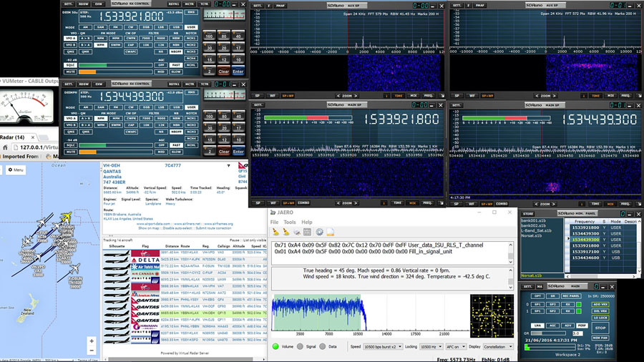Image resolution: width=644 pixels, height=362 pixels.
Task: Click the Delta airline logo row
Action: coord(145,260)
